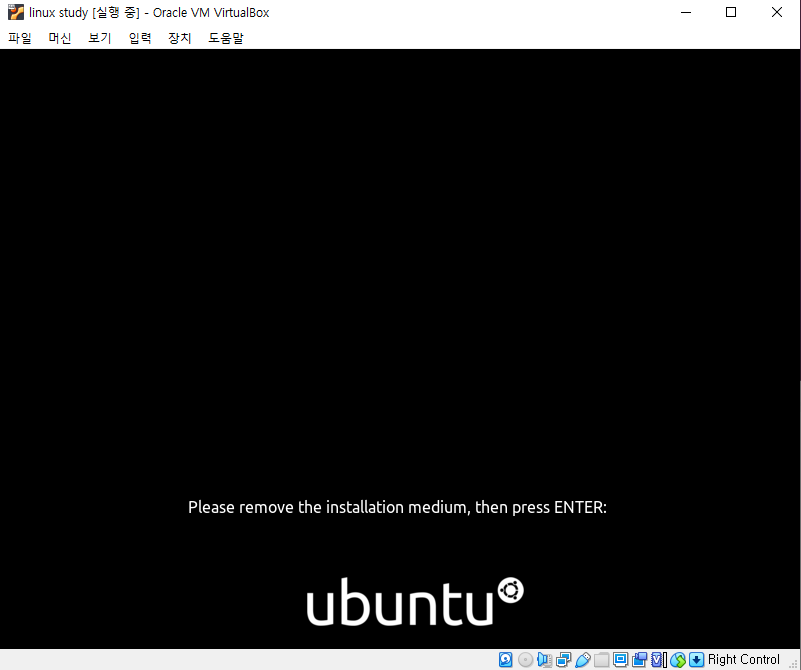This screenshot has width=801, height=670.
Task: Open the 장치 menu
Action: 180,38
